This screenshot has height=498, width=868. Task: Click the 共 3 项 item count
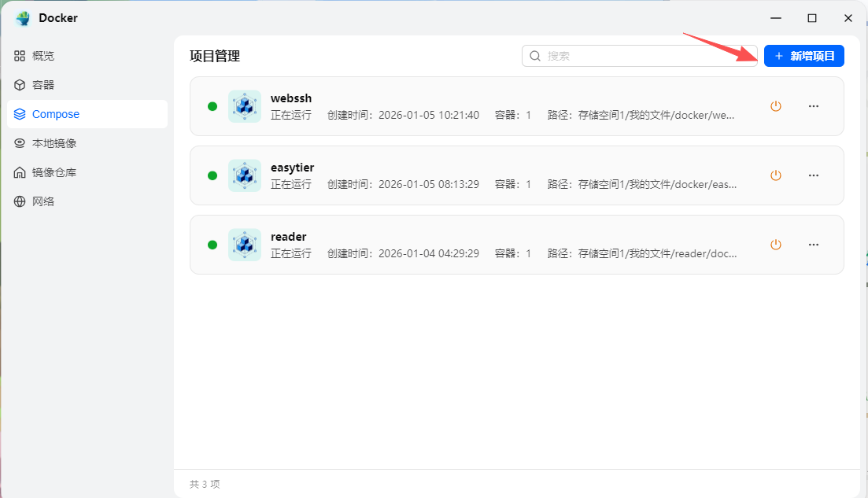[205, 484]
